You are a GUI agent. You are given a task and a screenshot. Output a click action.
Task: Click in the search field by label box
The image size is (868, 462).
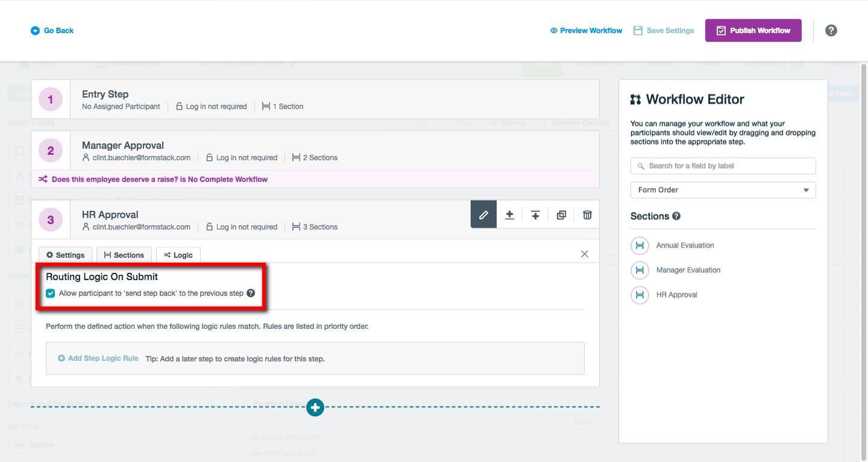pos(723,166)
